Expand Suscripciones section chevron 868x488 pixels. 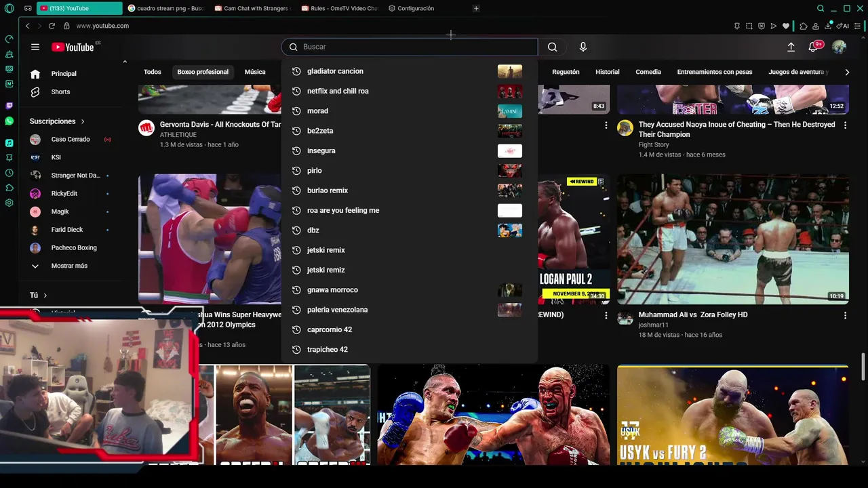[x=83, y=121]
